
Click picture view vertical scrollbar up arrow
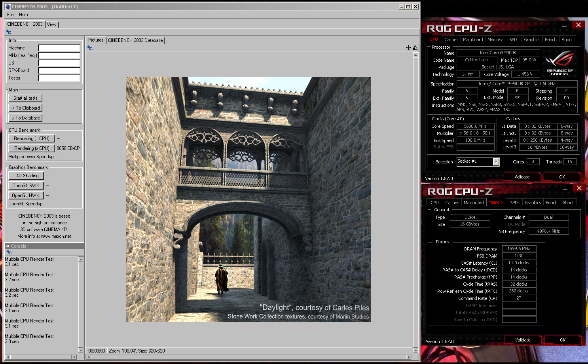coord(415,55)
